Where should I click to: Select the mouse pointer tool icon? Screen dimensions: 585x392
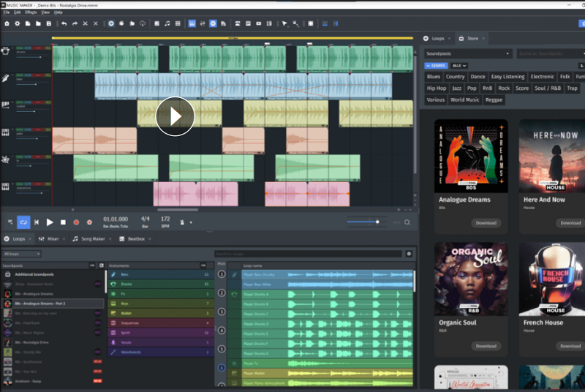284,23
